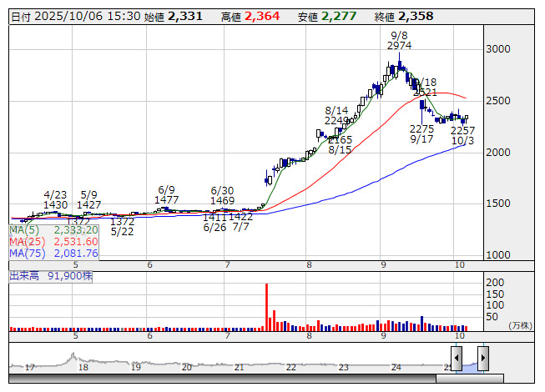Click year 24 in the navigator timeline
Screen dimensions: 545x392
396,367
